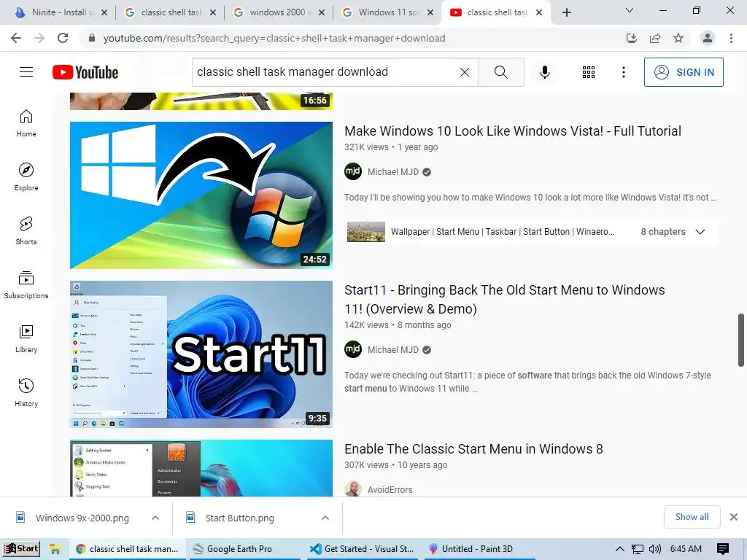This screenshot has height=560, width=747.
Task: Open YouTube settings three-dot menu
Action: [623, 72]
